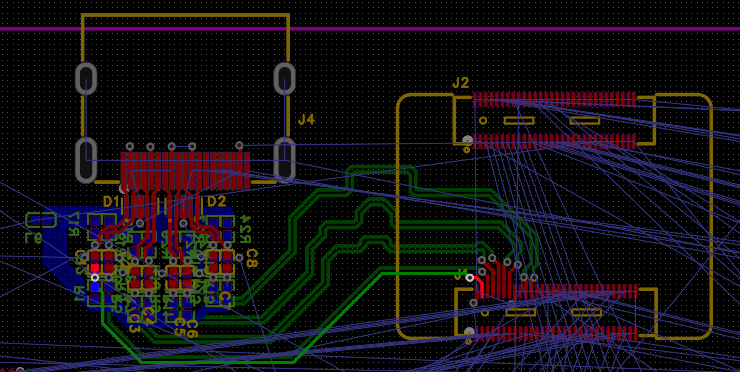Select the L9 inductor footprint outline
Viewport: 740px width, 372px height.
(x=41, y=220)
